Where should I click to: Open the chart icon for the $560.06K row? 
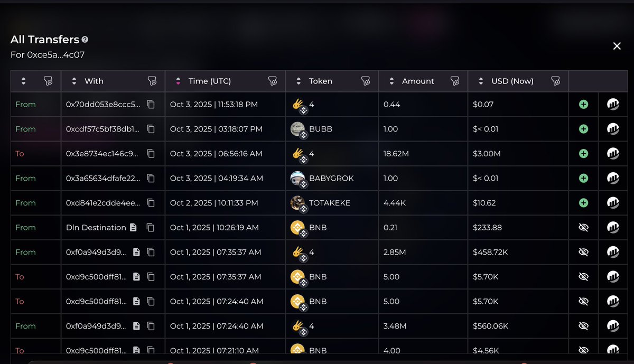(613, 326)
